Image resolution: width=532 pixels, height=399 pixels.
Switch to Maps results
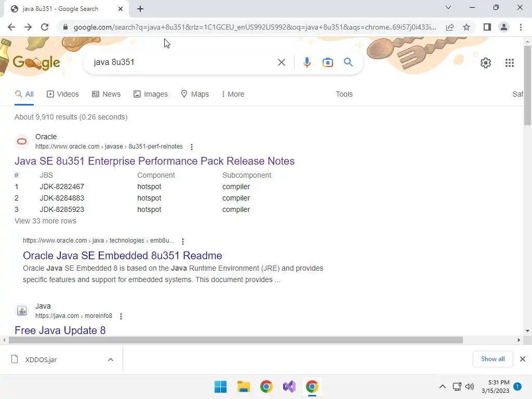pyautogui.click(x=195, y=95)
